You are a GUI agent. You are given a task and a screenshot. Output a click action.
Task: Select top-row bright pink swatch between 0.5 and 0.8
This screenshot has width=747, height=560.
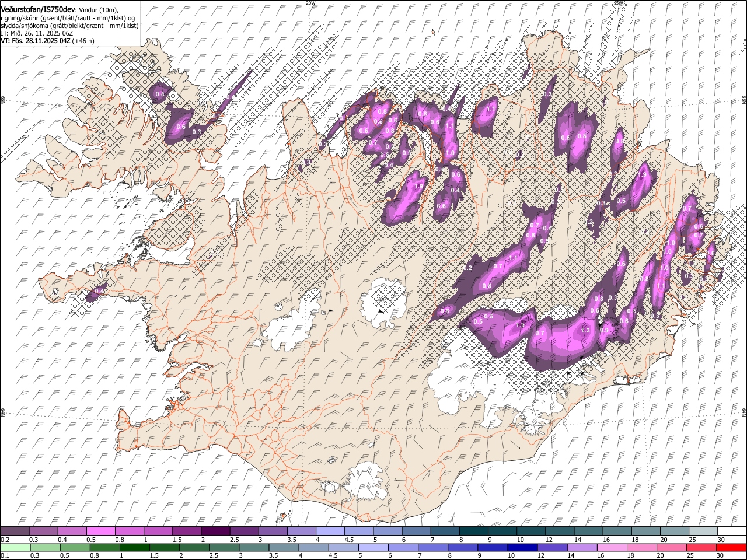point(101,531)
